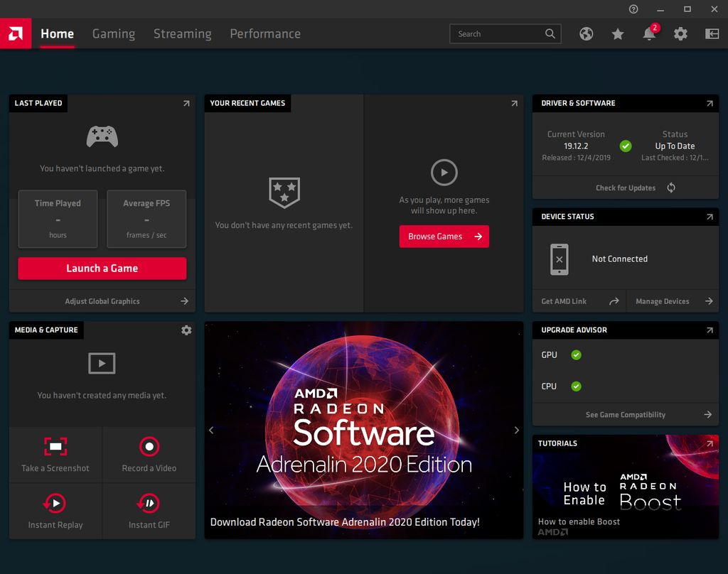
Task: Click the AMD logo icon
Action: (x=16, y=33)
